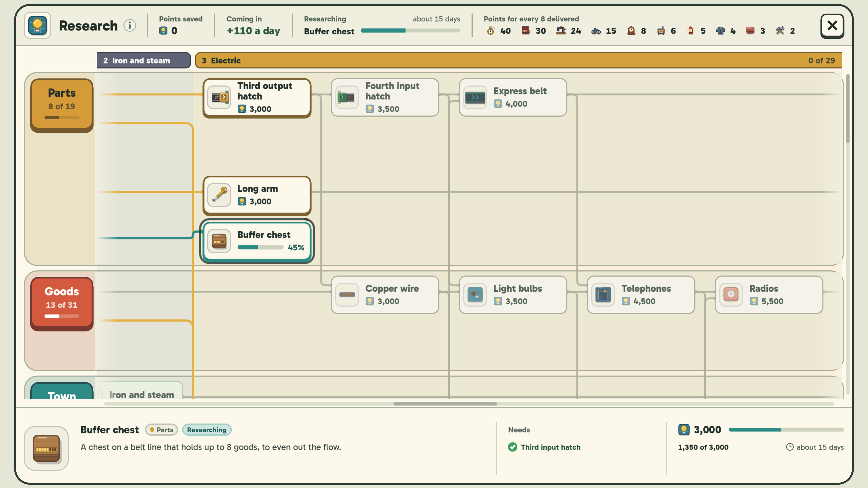868x488 pixels.
Task: Open the Research info icon
Action: tap(130, 26)
